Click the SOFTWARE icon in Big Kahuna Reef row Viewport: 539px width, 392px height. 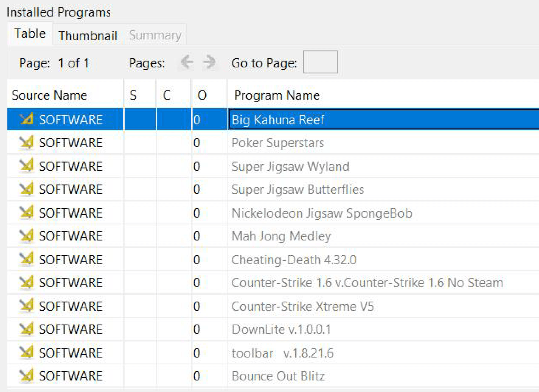(x=27, y=119)
